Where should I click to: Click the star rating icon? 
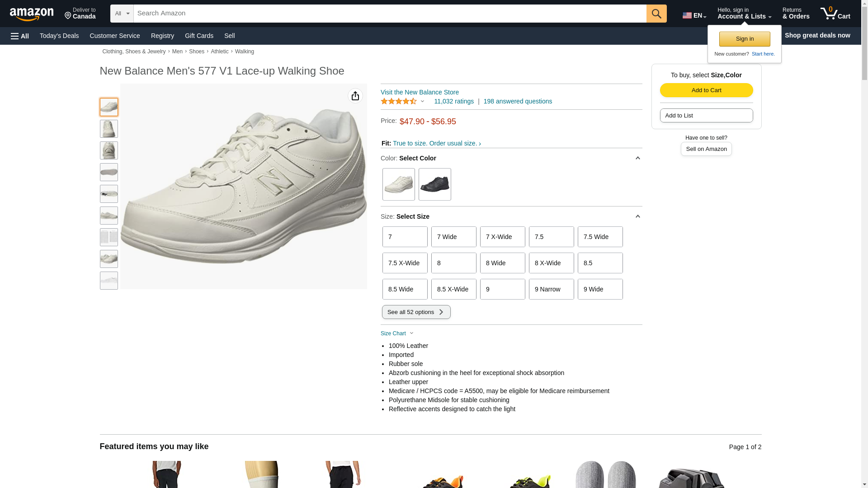point(398,101)
